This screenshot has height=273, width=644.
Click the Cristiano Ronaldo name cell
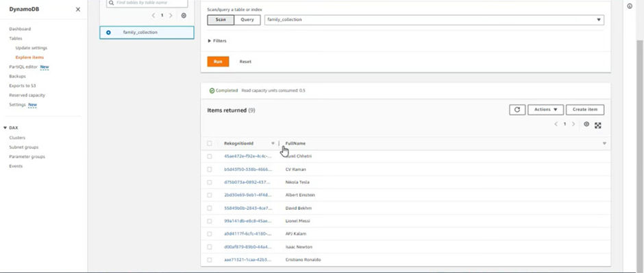point(303,260)
